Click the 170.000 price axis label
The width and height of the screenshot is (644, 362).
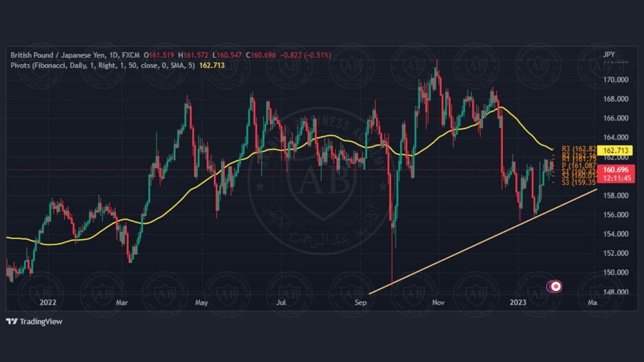[x=616, y=80]
